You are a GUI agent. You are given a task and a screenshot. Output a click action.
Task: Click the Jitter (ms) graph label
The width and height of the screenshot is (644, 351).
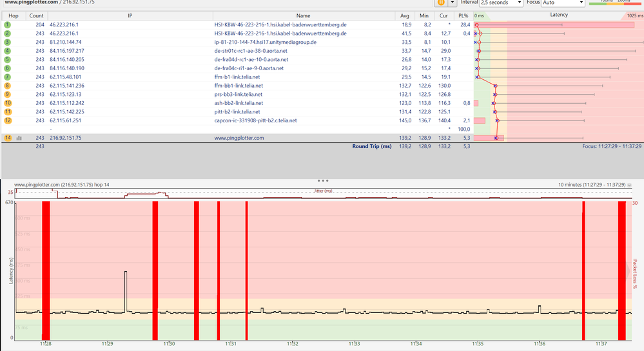(x=323, y=191)
